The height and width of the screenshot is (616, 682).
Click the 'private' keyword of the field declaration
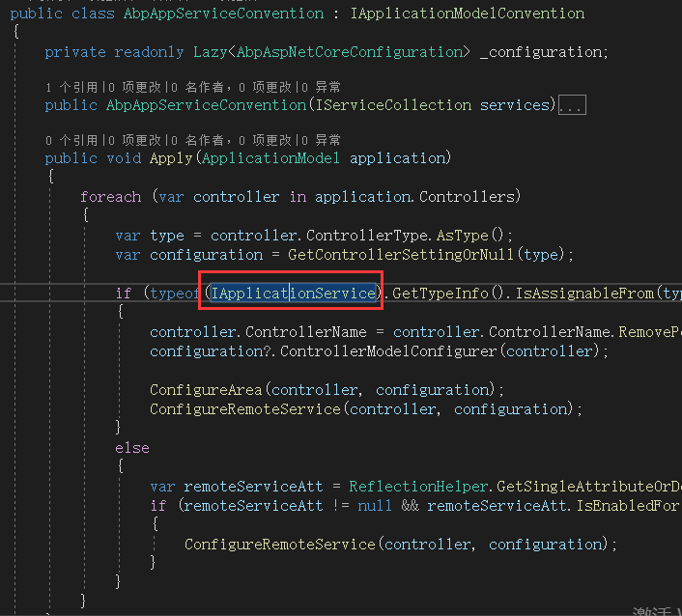pos(75,52)
